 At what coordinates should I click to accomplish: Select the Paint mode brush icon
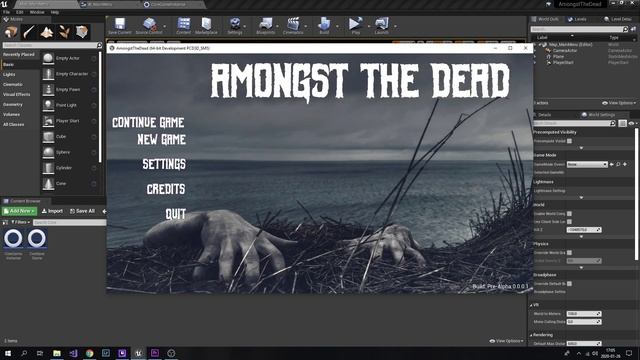[29, 32]
